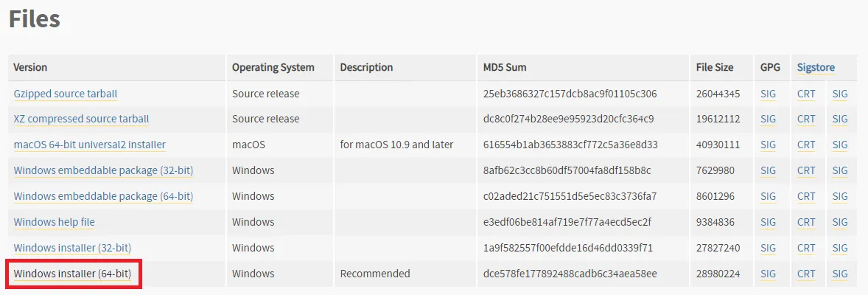Image resolution: width=868 pixels, height=295 pixels.
Task: Open the Gzipped source tarball link
Action: tap(65, 94)
